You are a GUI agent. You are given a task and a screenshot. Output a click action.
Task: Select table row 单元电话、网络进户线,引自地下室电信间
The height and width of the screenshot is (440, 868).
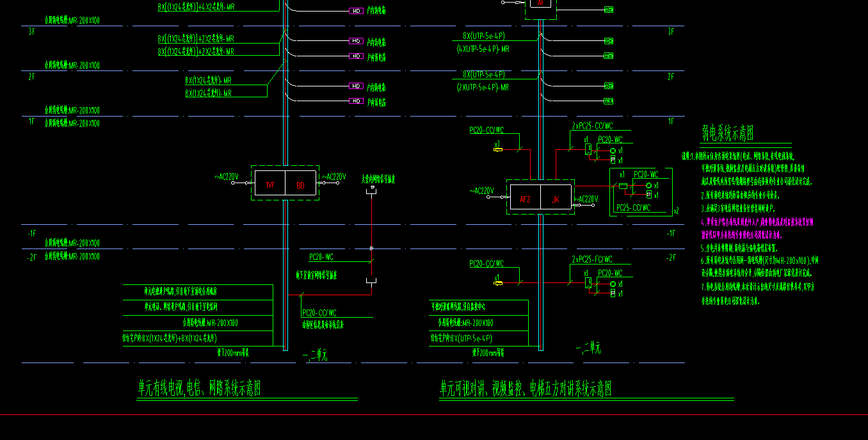click(x=198, y=307)
